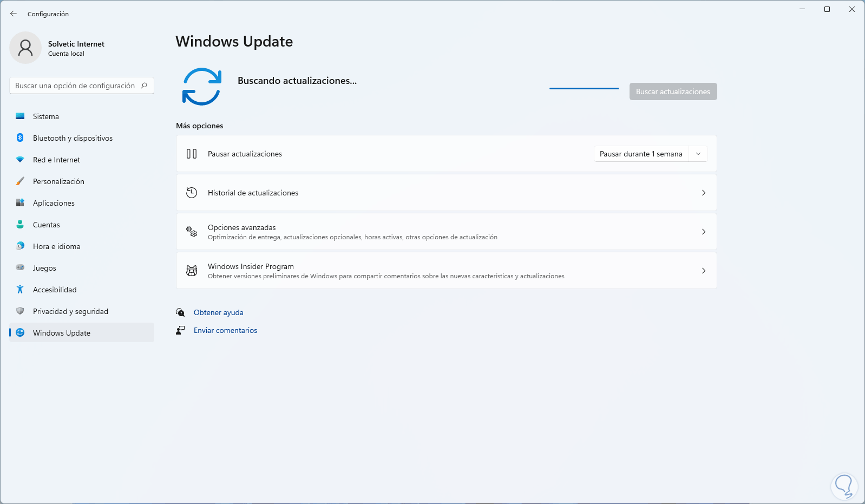Click the Windows Update page heading
Screen dimensions: 865x504
[x=234, y=42]
